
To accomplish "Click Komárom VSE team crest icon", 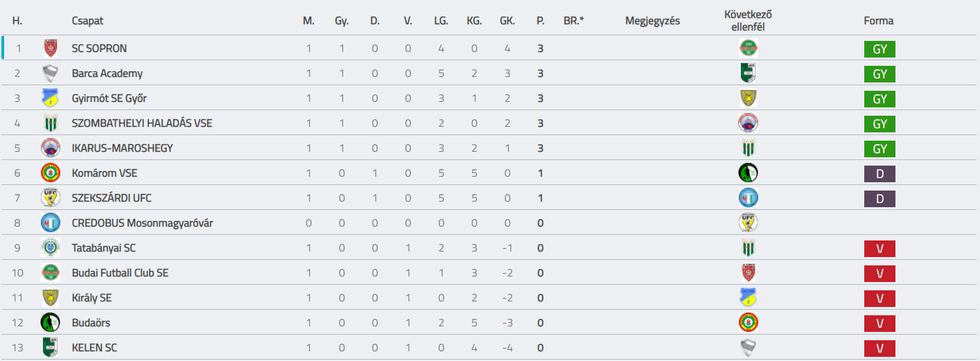I will pos(50,173).
